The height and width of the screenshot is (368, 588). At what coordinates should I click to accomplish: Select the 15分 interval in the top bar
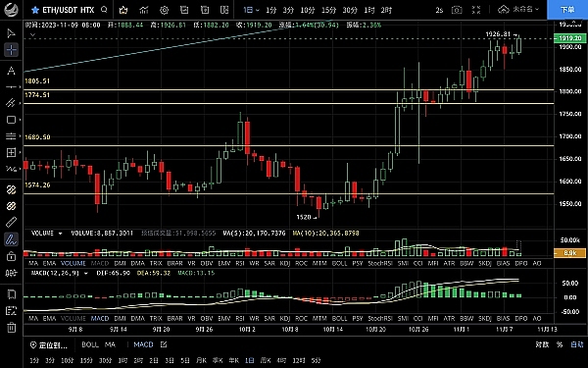click(x=328, y=10)
